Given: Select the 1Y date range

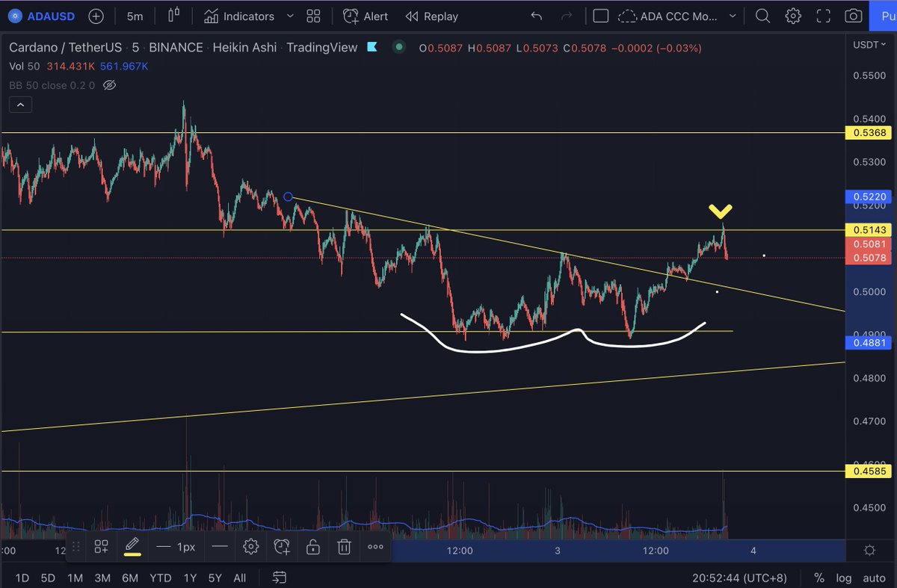Looking at the screenshot, I should point(190,578).
